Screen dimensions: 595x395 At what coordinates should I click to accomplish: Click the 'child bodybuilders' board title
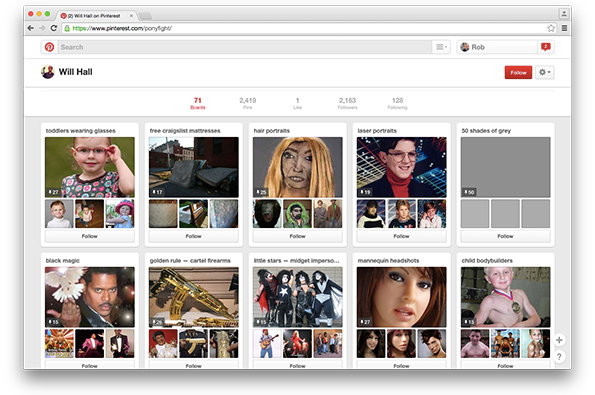(x=487, y=260)
